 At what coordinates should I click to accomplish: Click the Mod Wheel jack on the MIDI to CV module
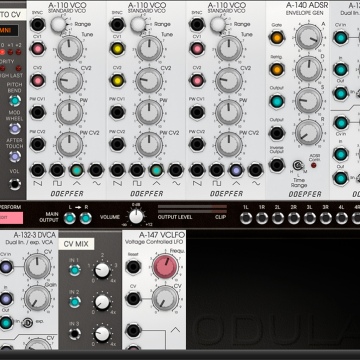coord(15,128)
